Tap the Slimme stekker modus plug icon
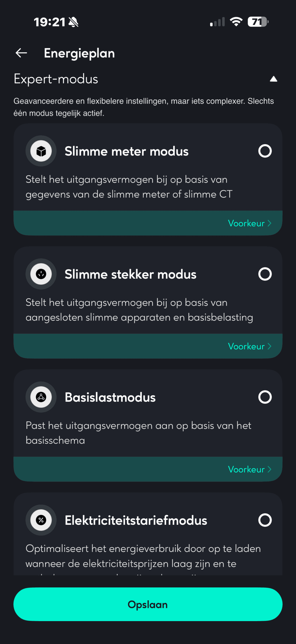The height and width of the screenshot is (644, 296). click(x=41, y=274)
